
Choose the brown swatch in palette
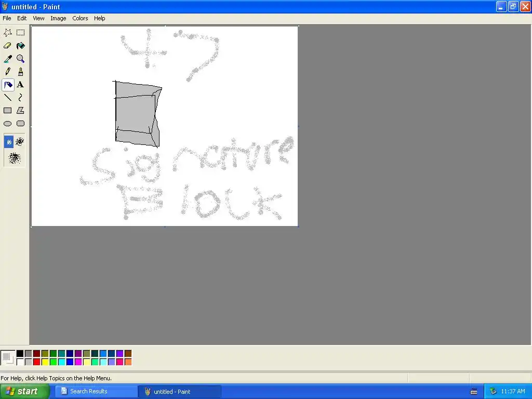128,353
